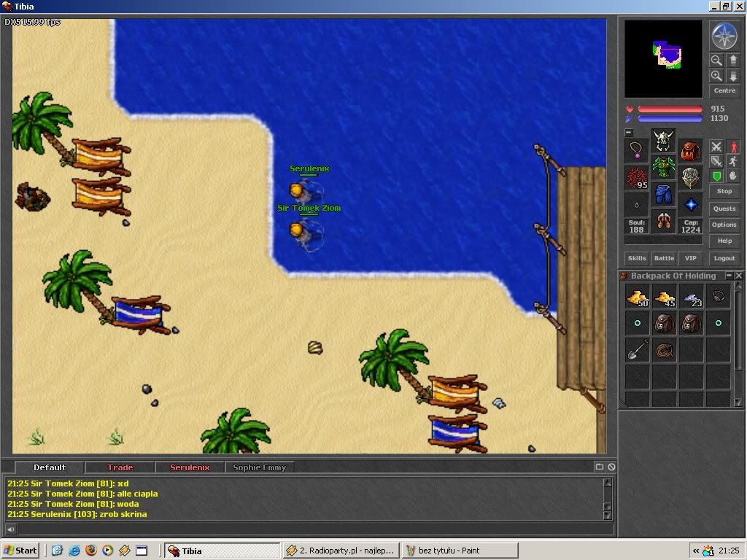This screenshot has width=747, height=560.
Task: Select the green armor slot
Action: [664, 168]
